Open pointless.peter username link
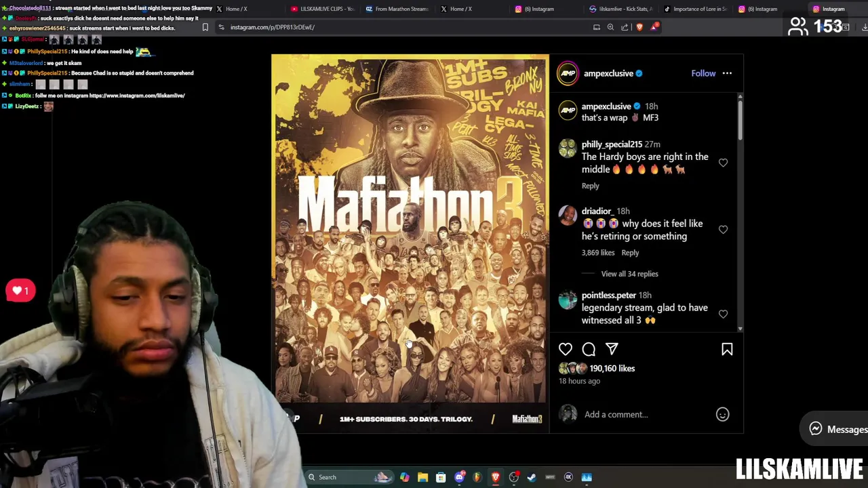868x488 pixels. click(608, 296)
